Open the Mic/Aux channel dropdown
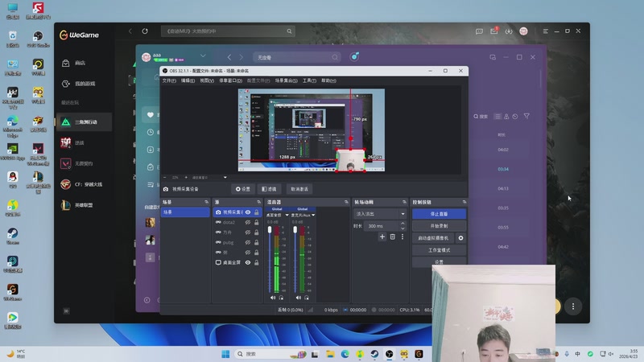This screenshot has width=644, height=362. pos(313,215)
